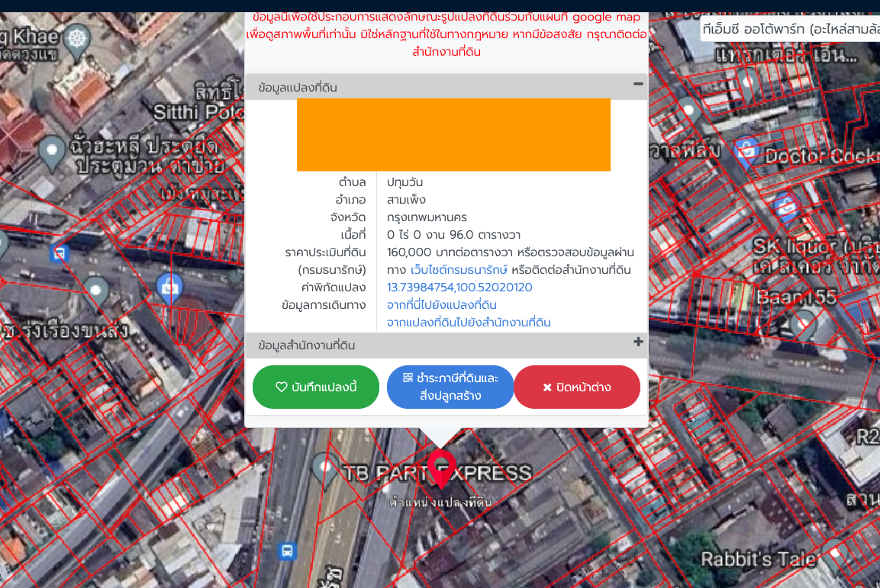The height and width of the screenshot is (588, 880).
Task: Click the bus stop icon on left road
Action: (x=60, y=252)
